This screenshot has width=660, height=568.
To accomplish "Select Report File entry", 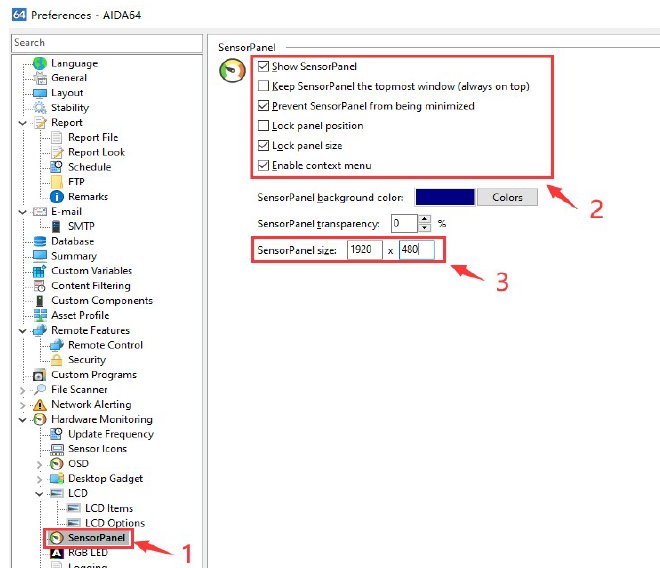I will 93,137.
